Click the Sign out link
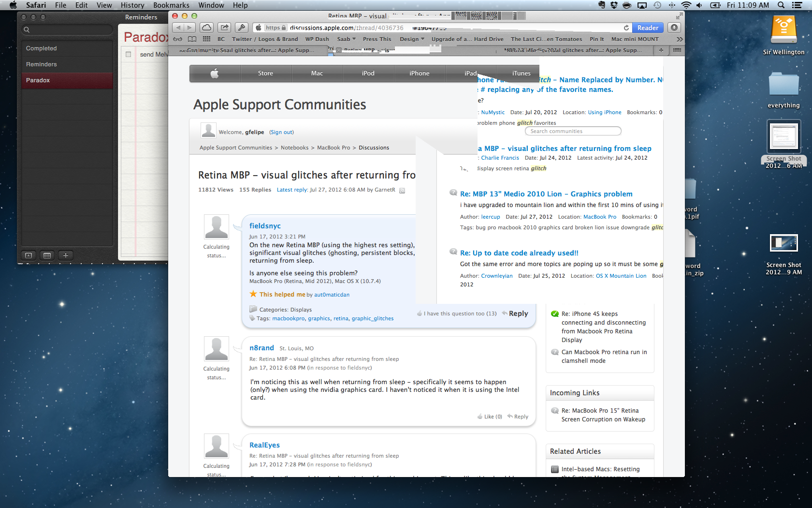This screenshot has height=508, width=812. [281, 132]
